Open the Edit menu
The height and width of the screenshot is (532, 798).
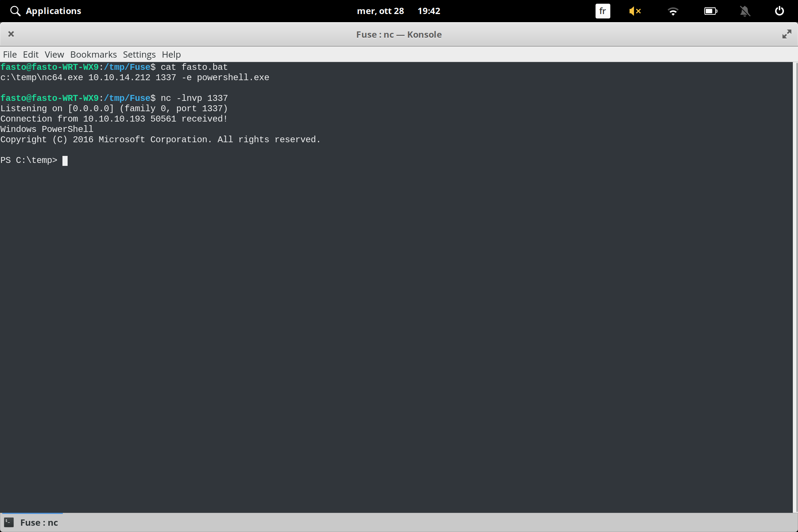[31, 54]
